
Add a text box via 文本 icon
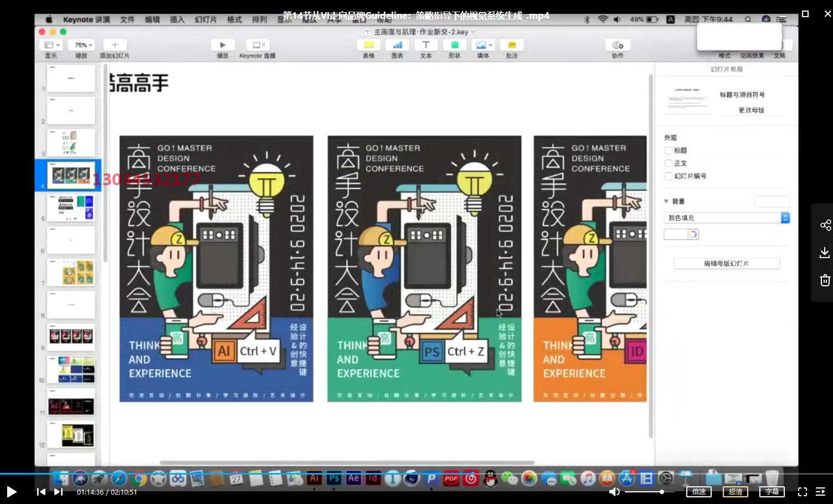(425, 45)
